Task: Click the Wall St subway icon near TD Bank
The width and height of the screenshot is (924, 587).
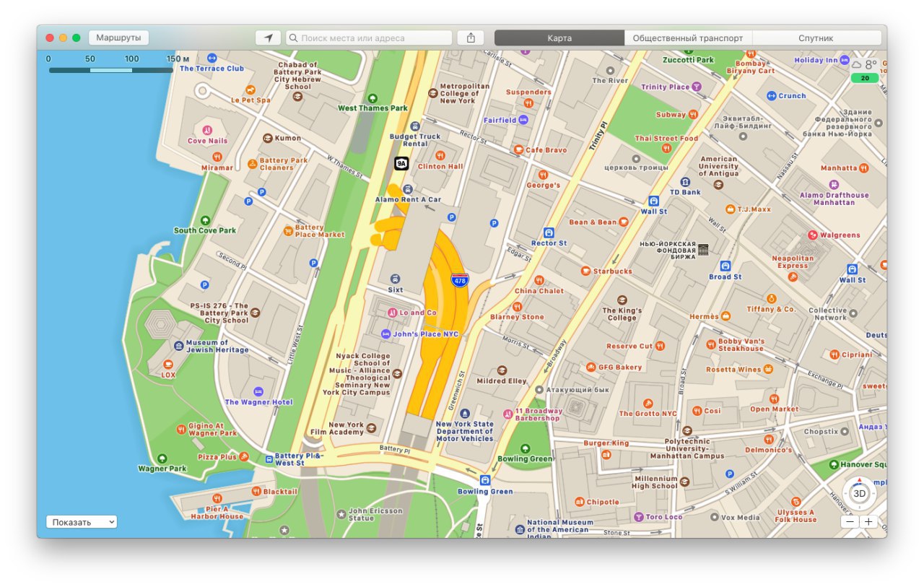Action: pyautogui.click(x=654, y=201)
